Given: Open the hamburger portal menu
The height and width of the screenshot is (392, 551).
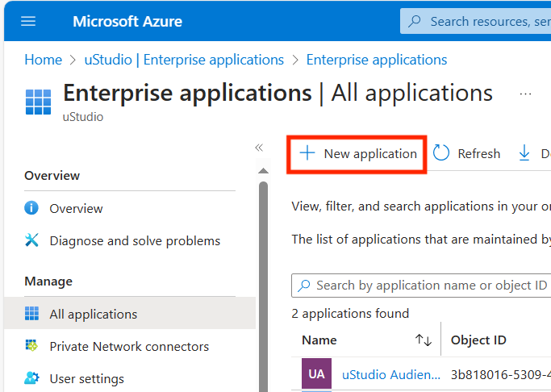Looking at the screenshot, I should coord(28,22).
